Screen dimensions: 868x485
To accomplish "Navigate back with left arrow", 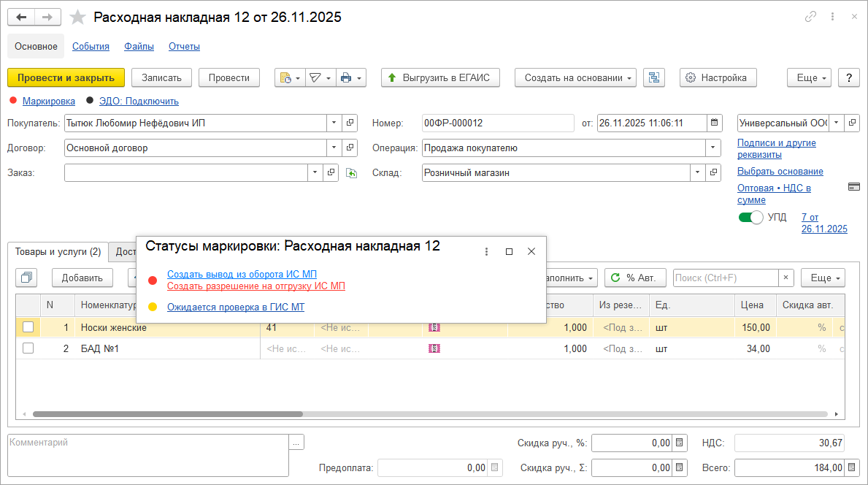I will click(x=21, y=17).
